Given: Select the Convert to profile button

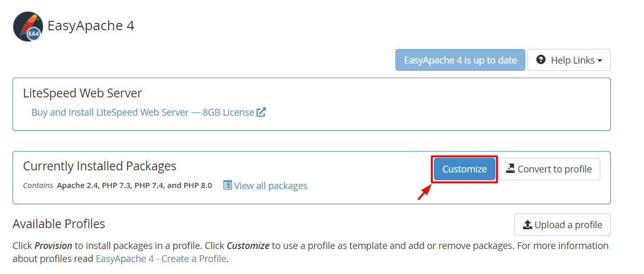Looking at the screenshot, I should coord(549,169).
